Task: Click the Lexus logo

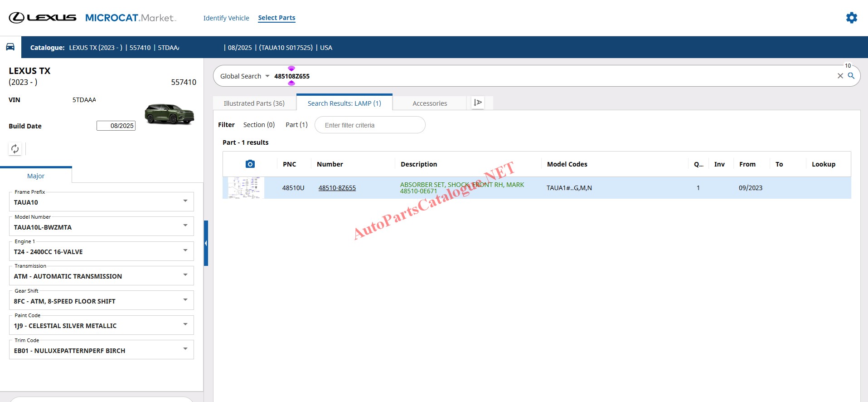Action: click(x=43, y=18)
